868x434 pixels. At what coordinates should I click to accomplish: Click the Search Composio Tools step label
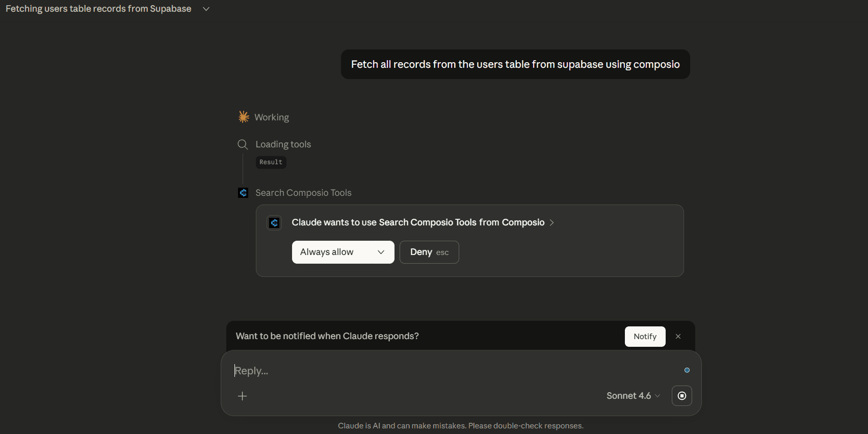[303, 193]
